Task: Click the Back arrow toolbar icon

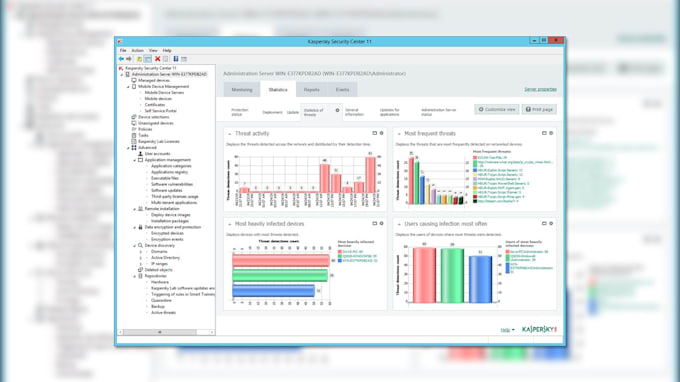Action: [x=121, y=59]
